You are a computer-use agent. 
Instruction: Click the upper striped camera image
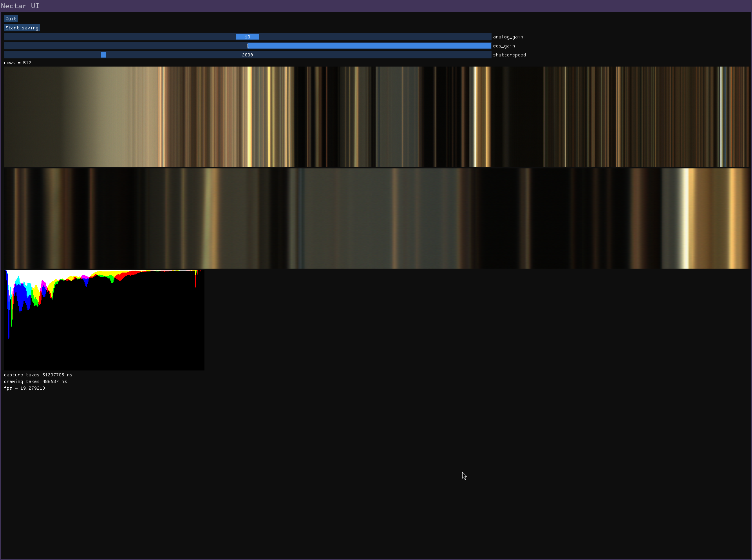376,117
